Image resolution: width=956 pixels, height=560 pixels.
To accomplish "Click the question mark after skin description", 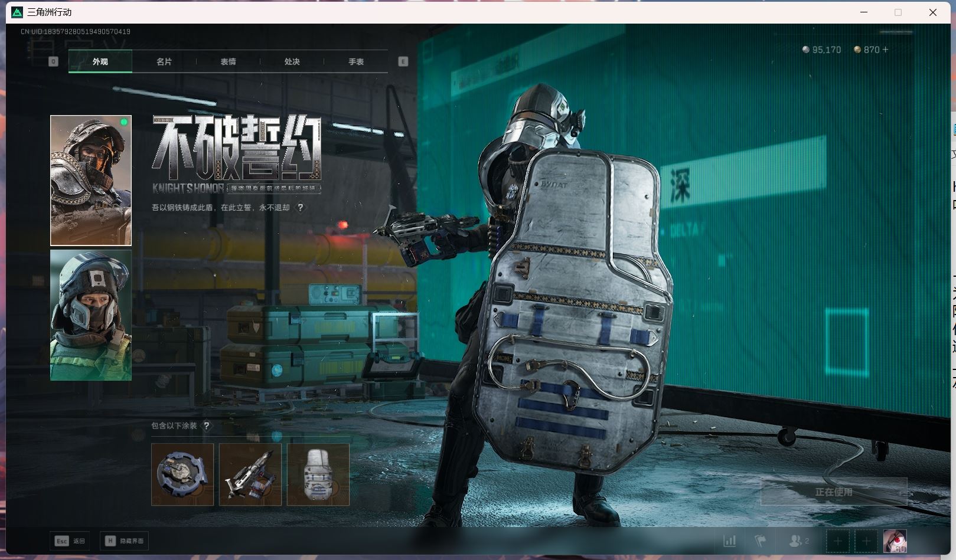I will pyautogui.click(x=301, y=208).
